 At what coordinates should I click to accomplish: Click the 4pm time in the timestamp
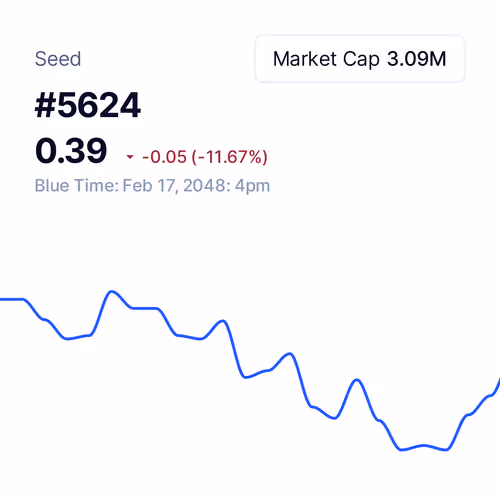pyautogui.click(x=252, y=186)
